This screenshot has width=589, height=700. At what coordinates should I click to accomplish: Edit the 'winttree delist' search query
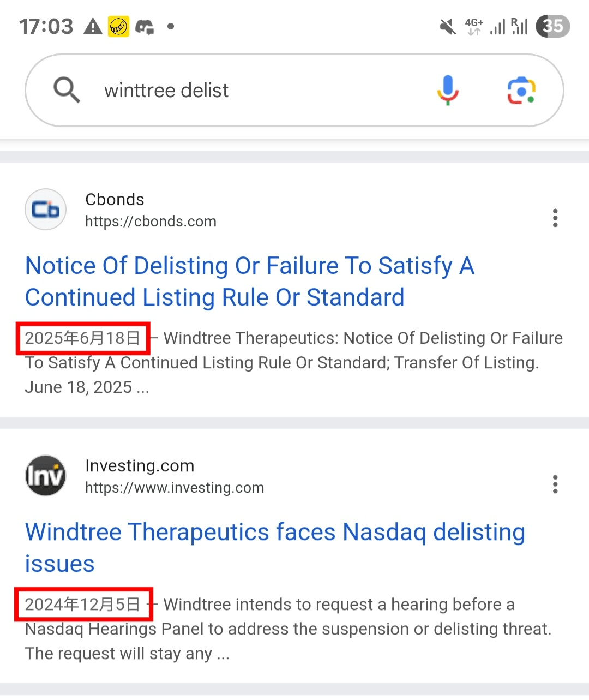coord(166,91)
